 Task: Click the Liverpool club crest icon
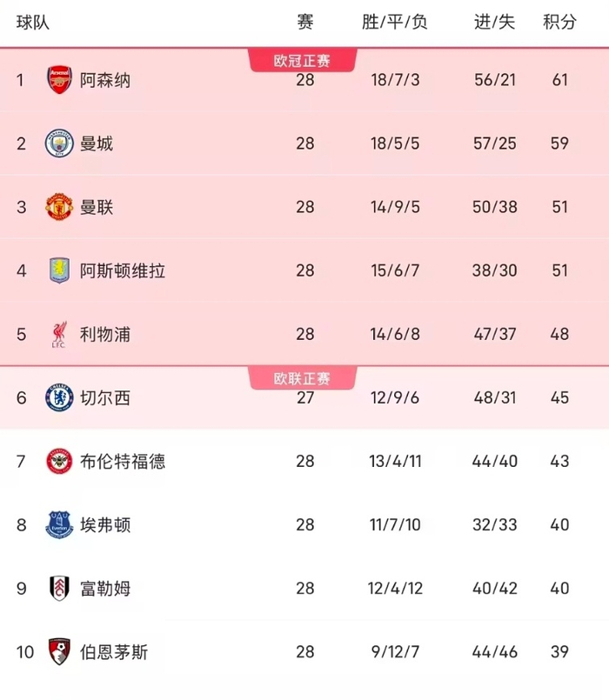[59, 335]
